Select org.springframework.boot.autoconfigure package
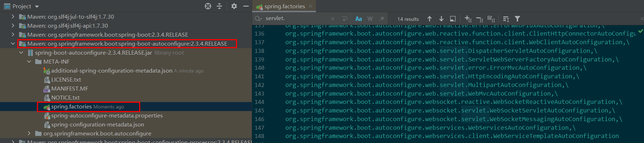The width and height of the screenshot is (644, 143). click(x=97, y=133)
